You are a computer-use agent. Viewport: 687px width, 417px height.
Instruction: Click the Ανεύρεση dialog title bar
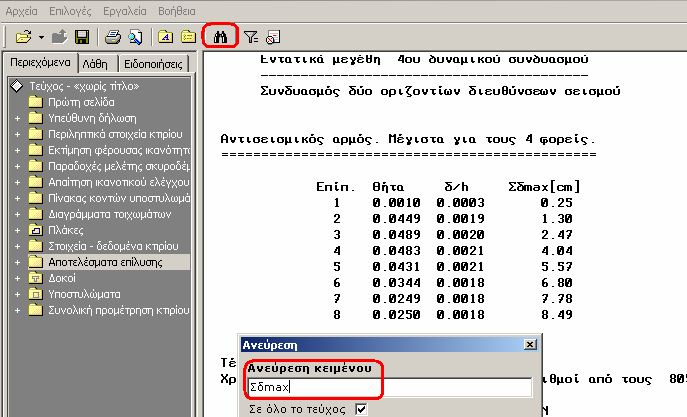coord(390,345)
